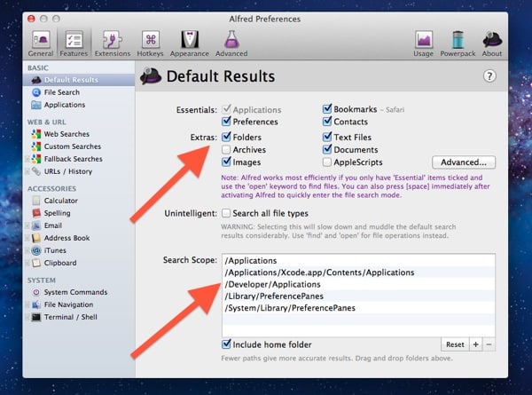
Task: Select the /Library/PreferencePanes path
Action: click(x=358, y=296)
